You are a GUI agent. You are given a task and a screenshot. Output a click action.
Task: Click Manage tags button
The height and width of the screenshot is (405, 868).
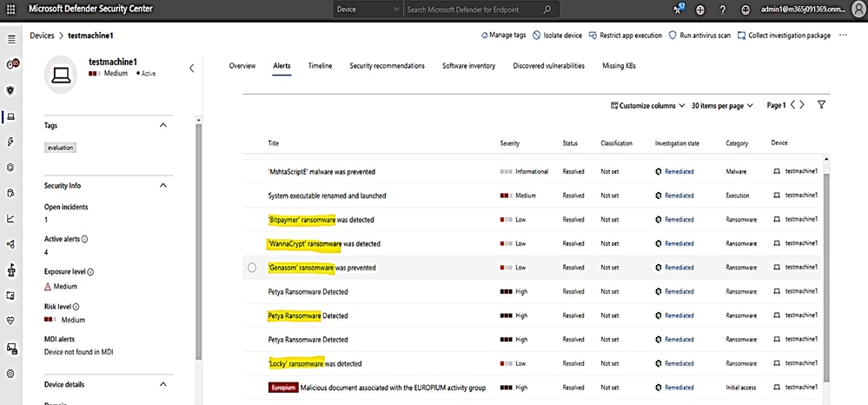(x=503, y=35)
